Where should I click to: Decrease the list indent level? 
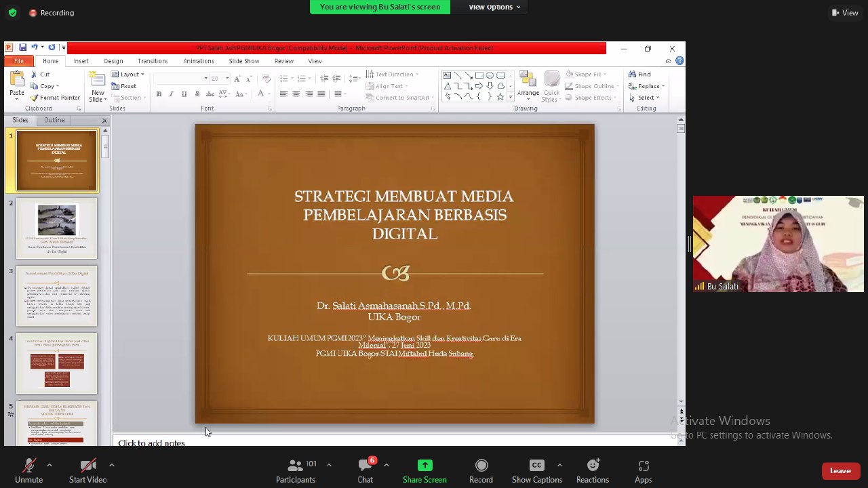click(324, 79)
